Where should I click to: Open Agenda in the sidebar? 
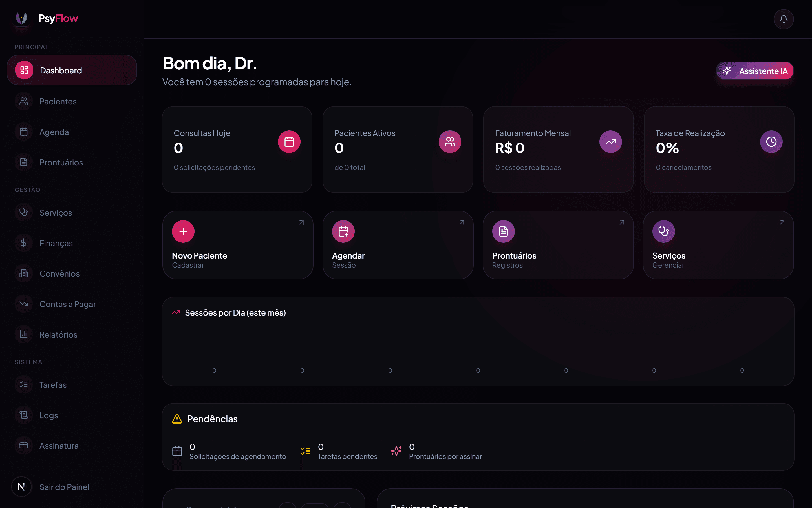72,132
